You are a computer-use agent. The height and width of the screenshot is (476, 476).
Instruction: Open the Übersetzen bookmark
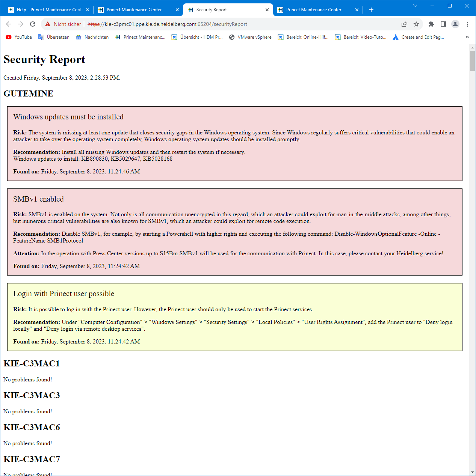53,37
